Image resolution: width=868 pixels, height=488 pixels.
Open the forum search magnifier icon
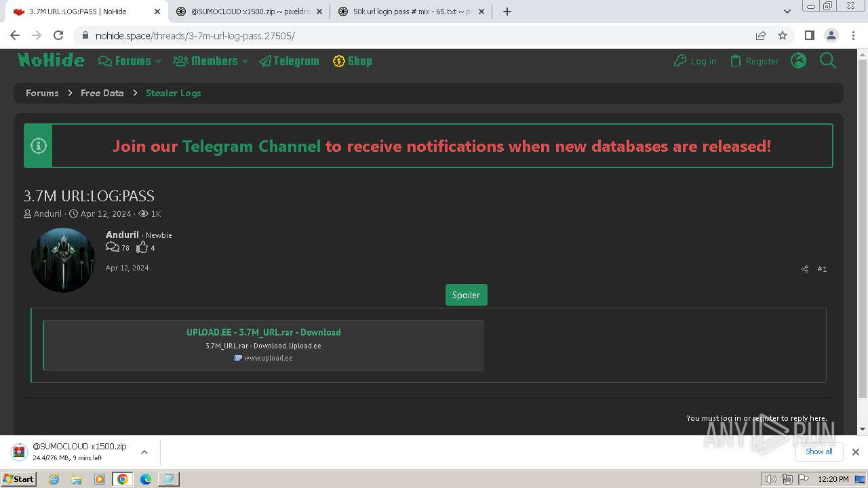(x=828, y=61)
